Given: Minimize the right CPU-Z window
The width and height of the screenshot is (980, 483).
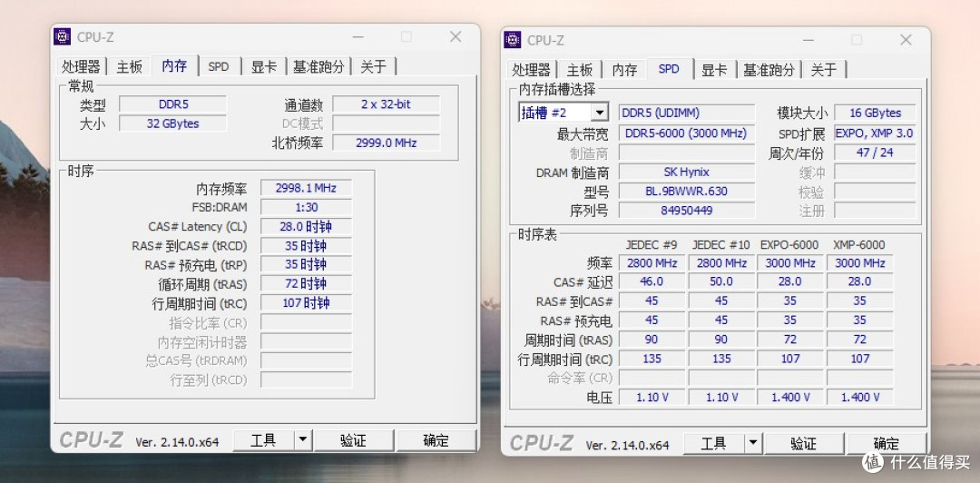Looking at the screenshot, I should tap(808, 40).
